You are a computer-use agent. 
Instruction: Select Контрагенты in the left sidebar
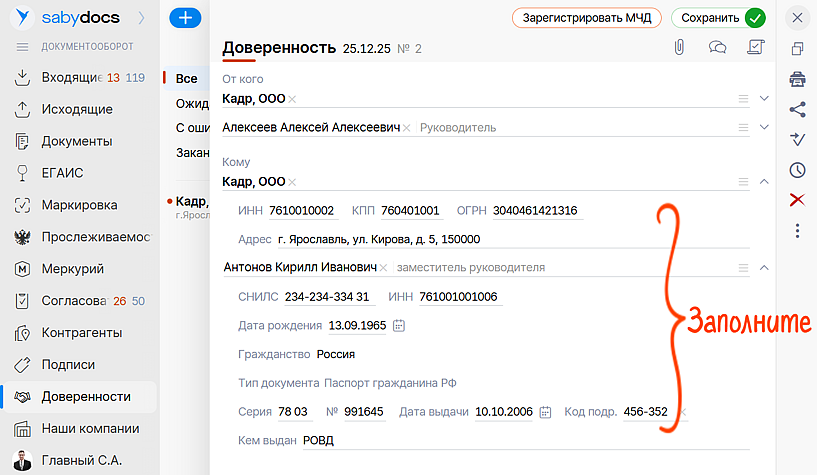tap(81, 332)
